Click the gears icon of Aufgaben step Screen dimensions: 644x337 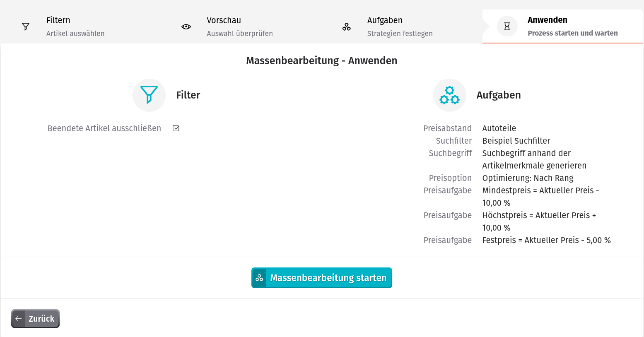(347, 27)
